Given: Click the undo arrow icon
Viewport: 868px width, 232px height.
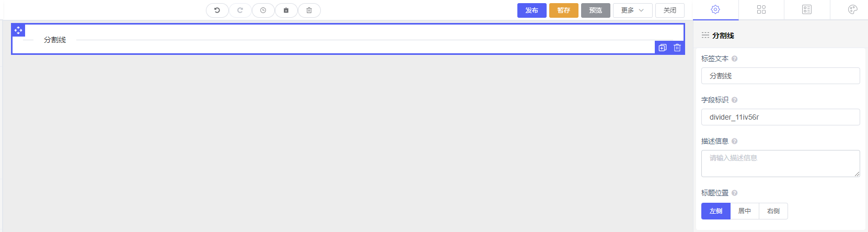Looking at the screenshot, I should pyautogui.click(x=217, y=10).
